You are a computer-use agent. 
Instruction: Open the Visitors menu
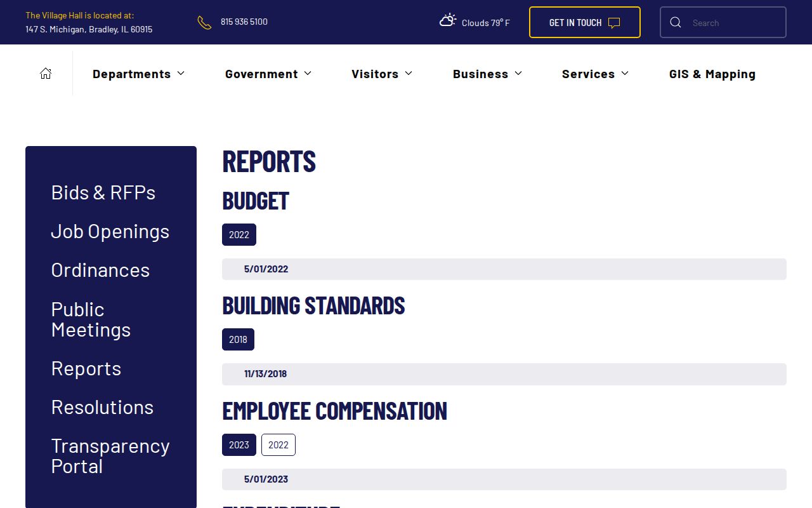[x=375, y=74]
